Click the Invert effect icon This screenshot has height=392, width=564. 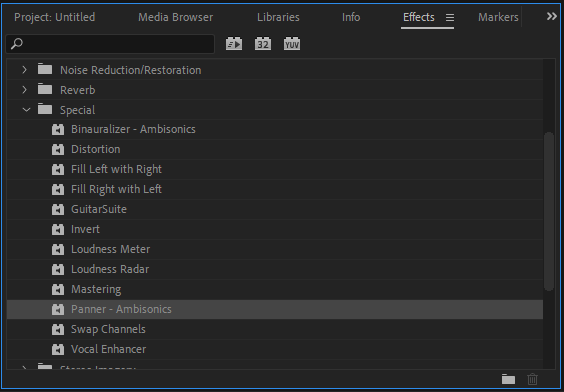58,229
